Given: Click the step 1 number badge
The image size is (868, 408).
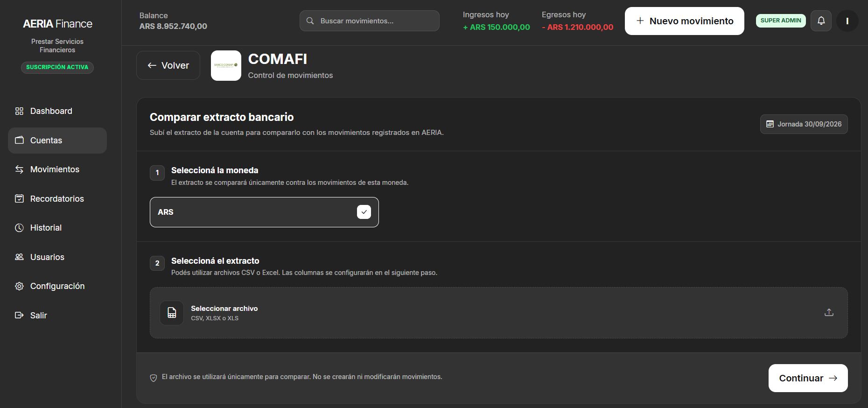Looking at the screenshot, I should (157, 173).
